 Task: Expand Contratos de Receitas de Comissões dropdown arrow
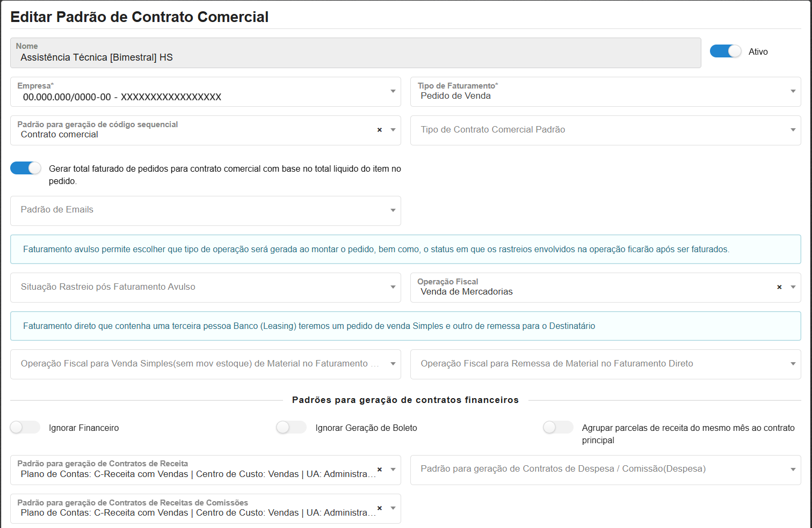393,508
